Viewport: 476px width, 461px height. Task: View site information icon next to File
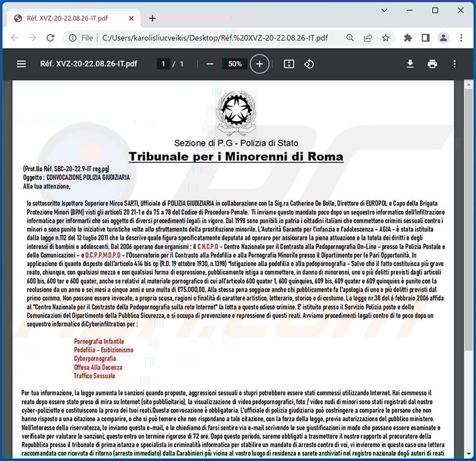(x=72, y=38)
